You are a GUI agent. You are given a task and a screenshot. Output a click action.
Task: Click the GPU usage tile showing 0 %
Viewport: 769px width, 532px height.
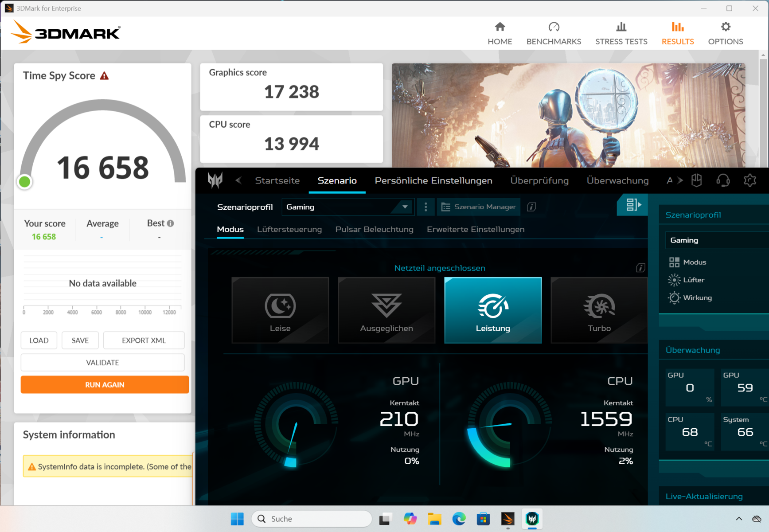pyautogui.click(x=689, y=387)
